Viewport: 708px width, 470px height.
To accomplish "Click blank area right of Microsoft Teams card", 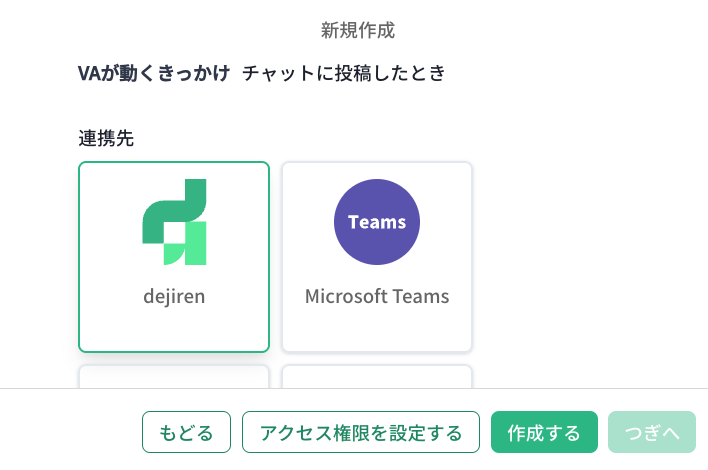I will 587,257.
